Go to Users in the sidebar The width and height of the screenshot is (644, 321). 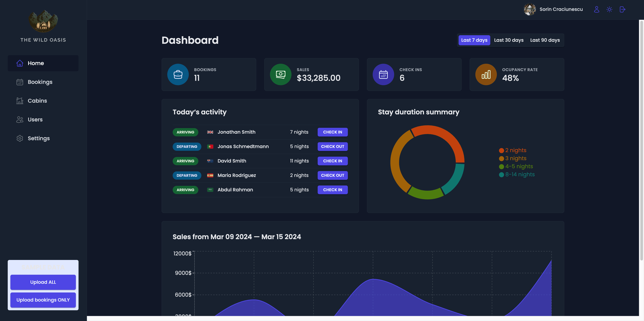click(43, 119)
